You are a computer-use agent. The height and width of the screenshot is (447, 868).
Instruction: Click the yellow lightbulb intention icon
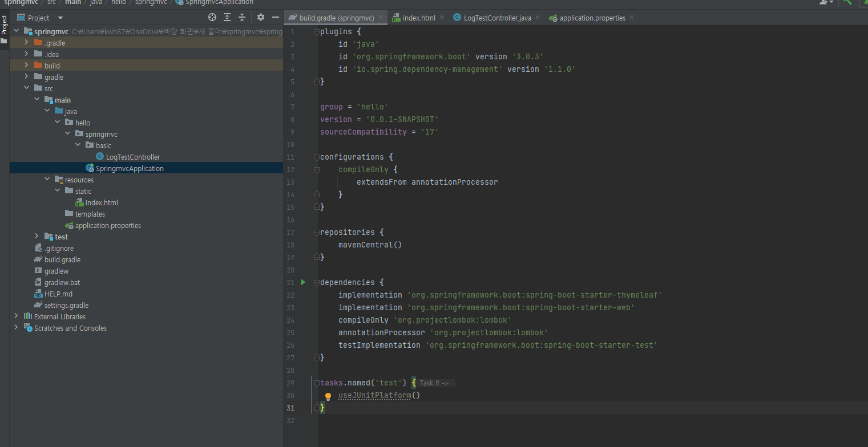(328, 396)
